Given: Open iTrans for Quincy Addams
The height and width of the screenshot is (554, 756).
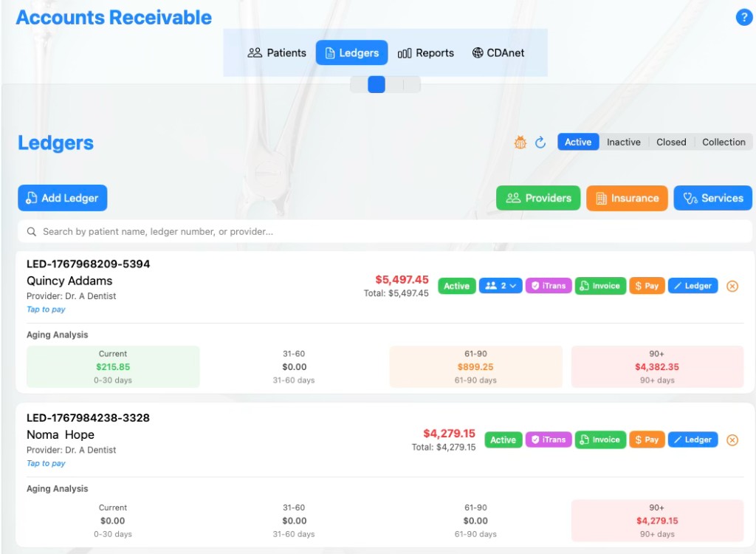Looking at the screenshot, I should 549,286.
